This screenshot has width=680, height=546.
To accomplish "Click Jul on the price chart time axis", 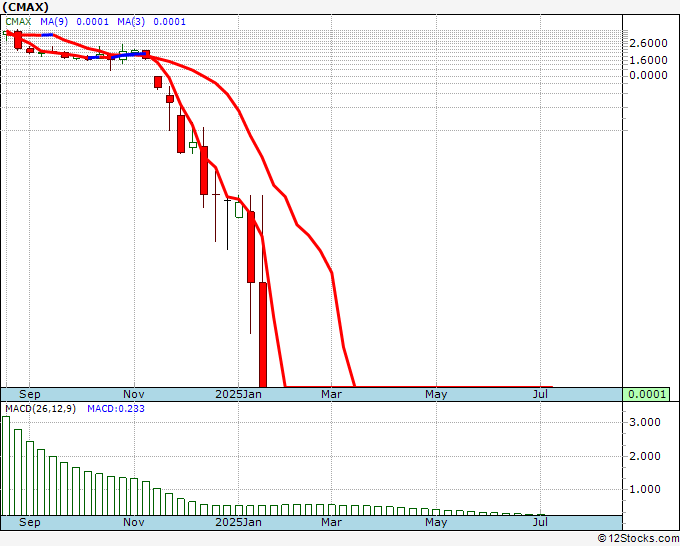I will coord(540,394).
